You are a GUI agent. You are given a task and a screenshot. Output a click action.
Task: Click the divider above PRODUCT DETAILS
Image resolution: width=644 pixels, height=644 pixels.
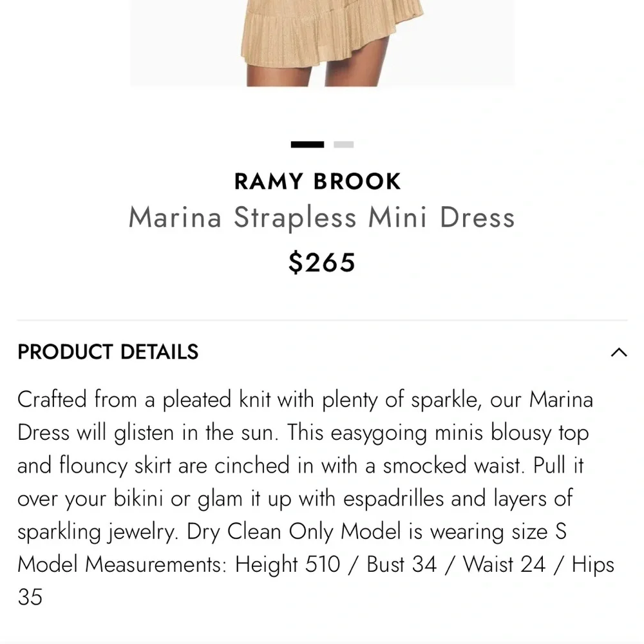click(x=322, y=317)
